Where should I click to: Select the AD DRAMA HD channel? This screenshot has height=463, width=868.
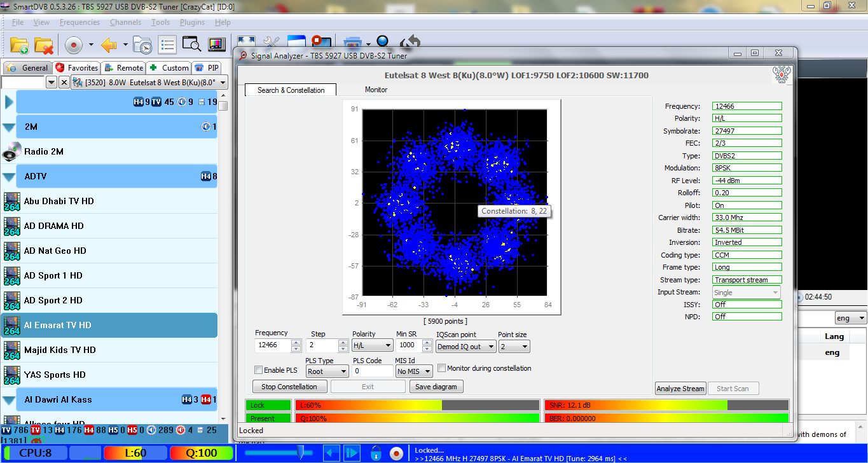coord(109,226)
